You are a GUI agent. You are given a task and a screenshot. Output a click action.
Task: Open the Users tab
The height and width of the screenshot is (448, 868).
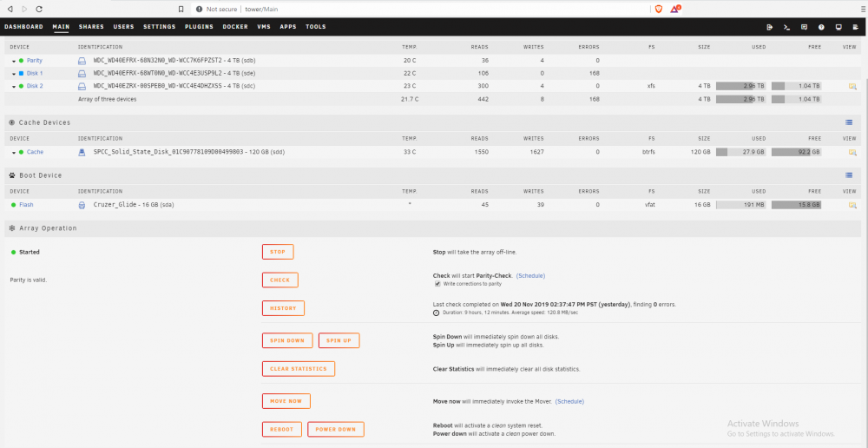[123, 27]
